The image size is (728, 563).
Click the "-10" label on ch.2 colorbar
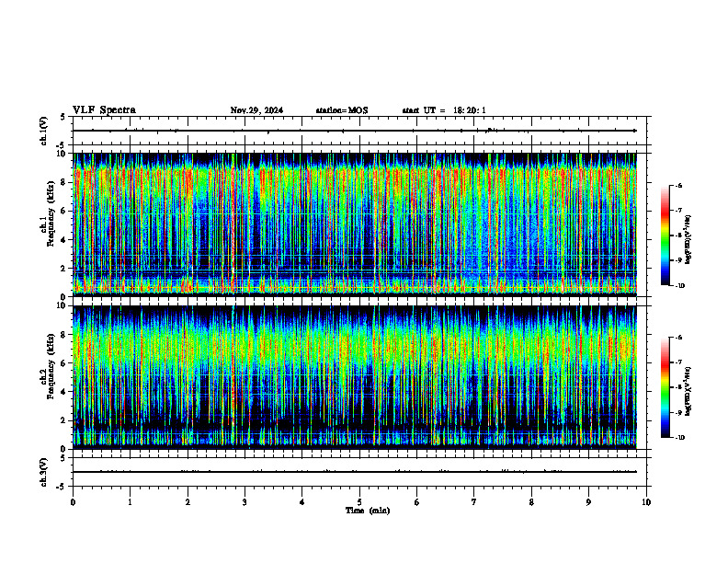(x=679, y=438)
